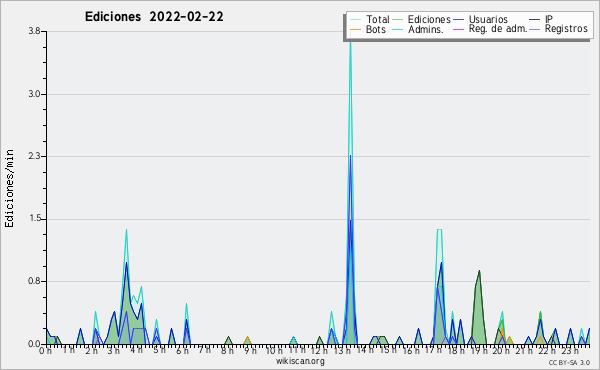The height and width of the screenshot is (370, 600).
Task: Click the 'Admins.' legend entry
Action: [418, 29]
